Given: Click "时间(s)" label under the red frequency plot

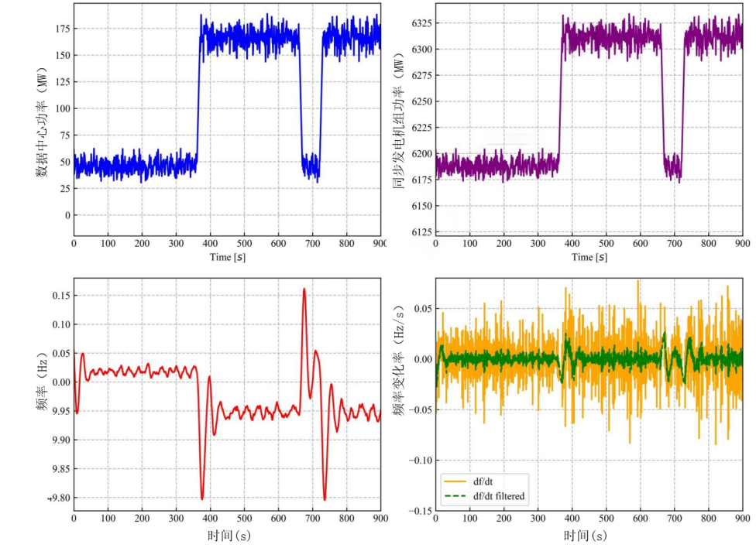Looking at the screenshot, I should 227,535.
